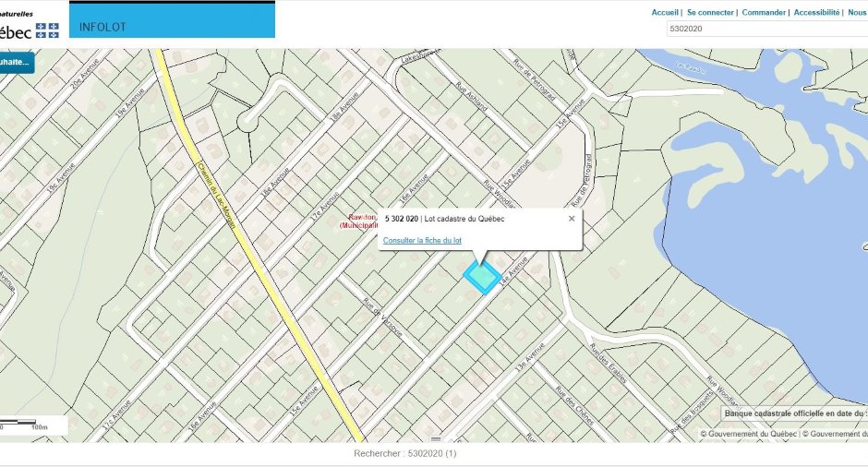Click the '20e Avenue' street label
The height and width of the screenshot is (467, 868).
click(x=85, y=73)
